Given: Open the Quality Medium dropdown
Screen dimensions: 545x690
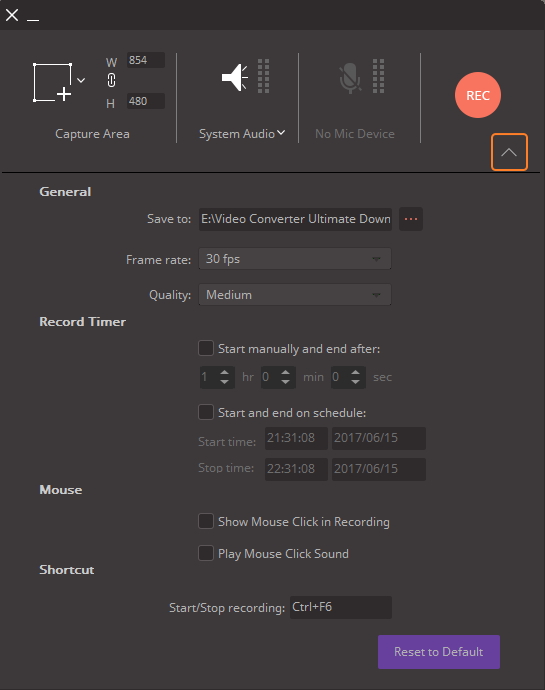Looking at the screenshot, I should 295,294.
